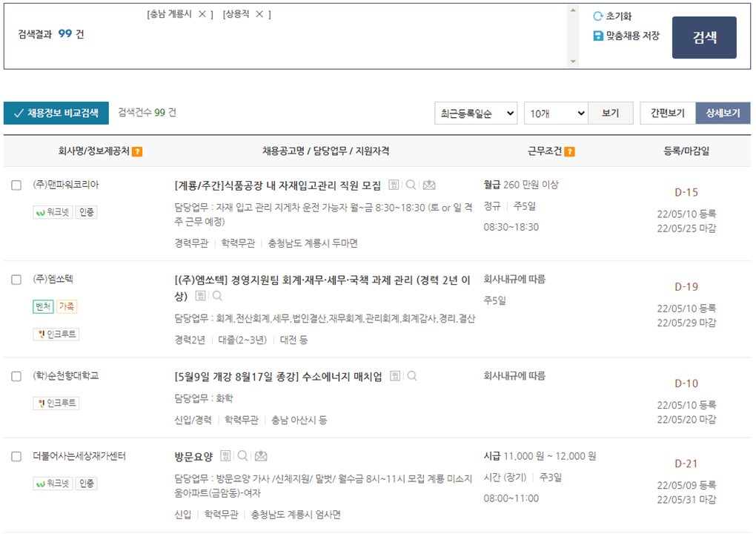Click the envelope scrap icon on 방문요양 posting
Image resolution: width=756 pixels, height=534 pixels.
point(261,455)
